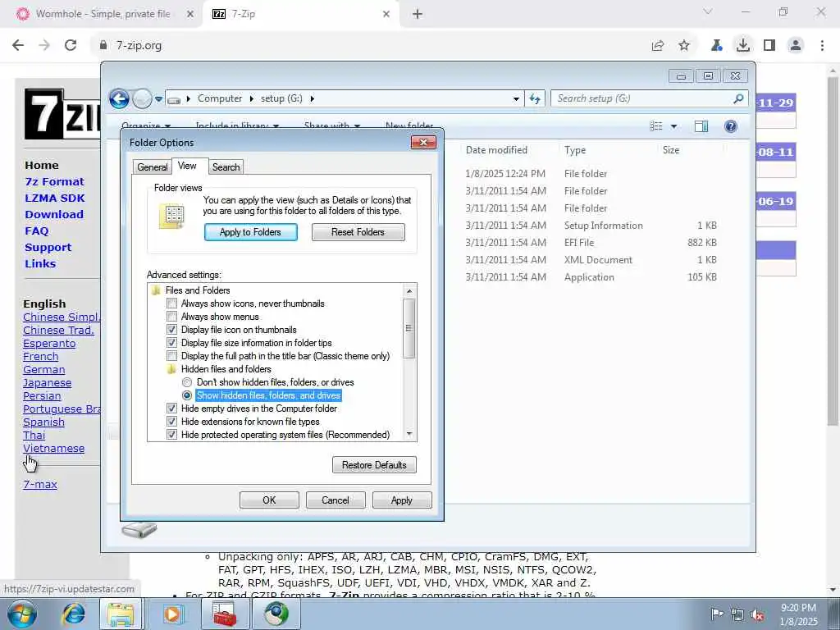Close the Folder Options dialog with red X
This screenshot has height=630, width=840.
424,142
